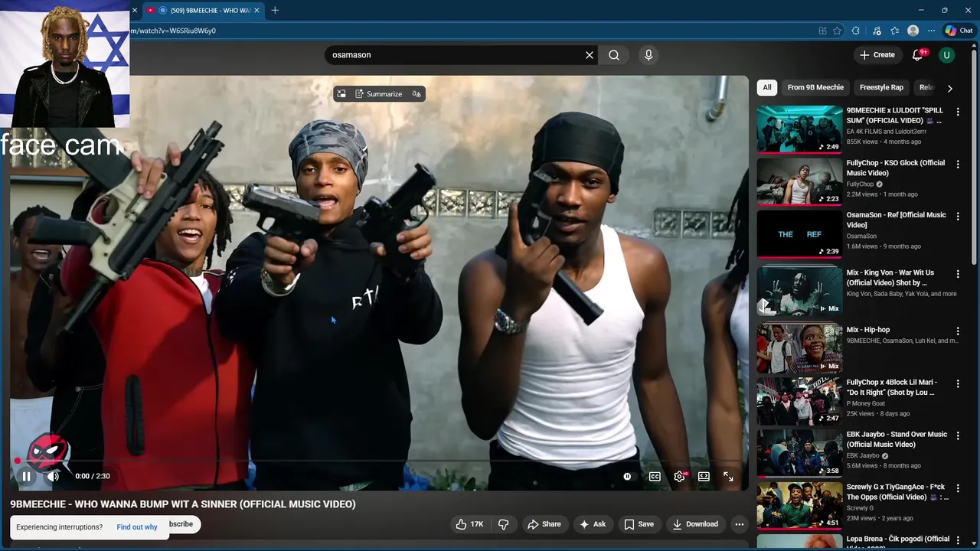
Task: Open the YouTube Create menu
Action: tap(877, 55)
